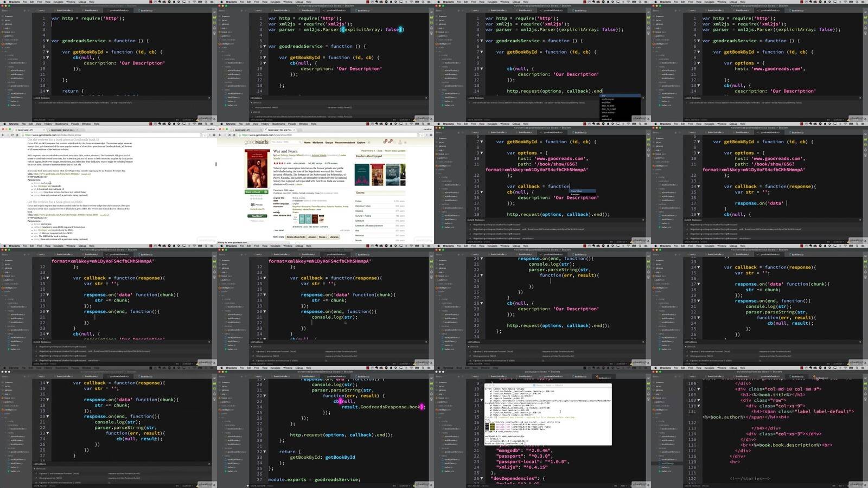Open Chrome's Bookmarks menu on the API page
This screenshot has width=868, height=488.
[x=62, y=124]
